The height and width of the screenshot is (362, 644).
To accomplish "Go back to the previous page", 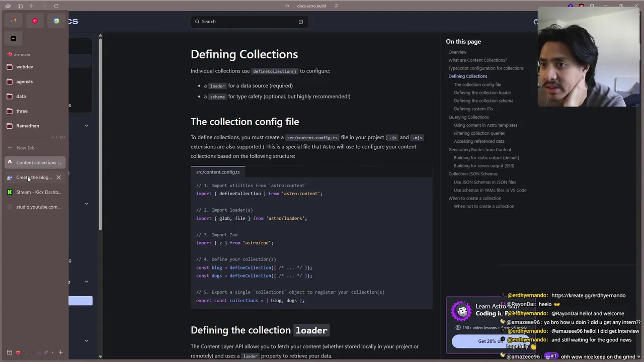I will point(32,6).
